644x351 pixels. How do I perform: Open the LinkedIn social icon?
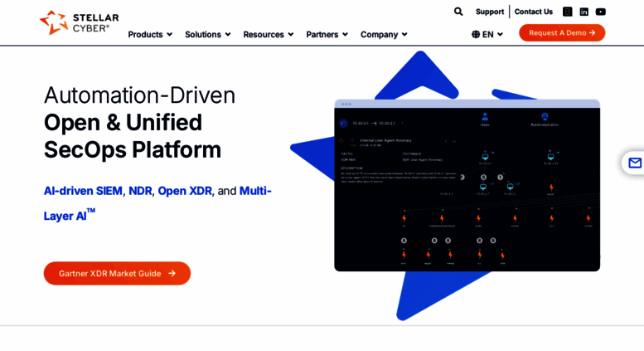click(x=584, y=12)
